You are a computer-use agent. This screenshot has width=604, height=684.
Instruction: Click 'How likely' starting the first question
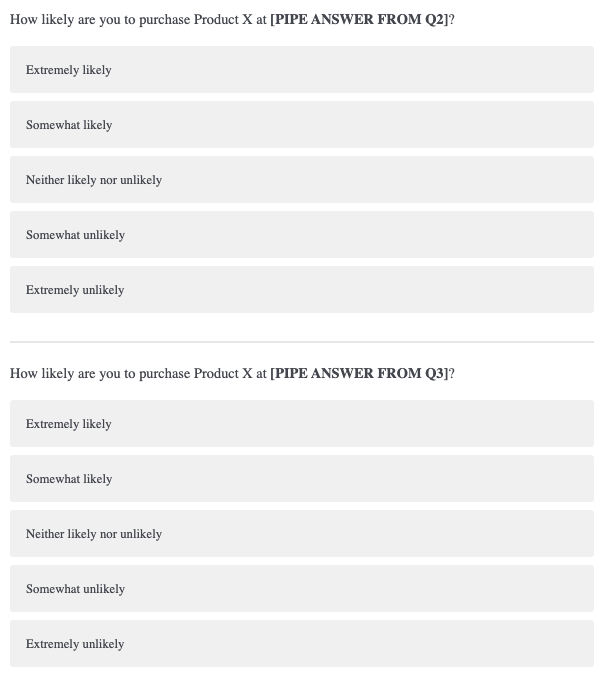coord(39,20)
